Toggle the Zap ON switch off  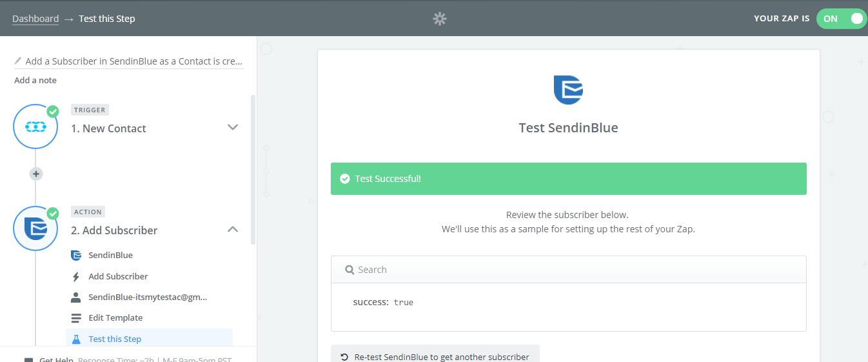click(x=841, y=19)
